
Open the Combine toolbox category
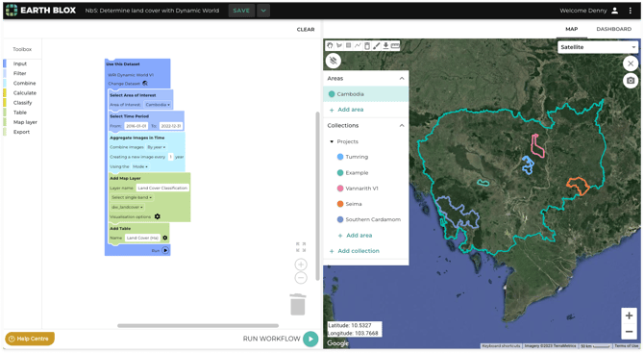(x=24, y=83)
